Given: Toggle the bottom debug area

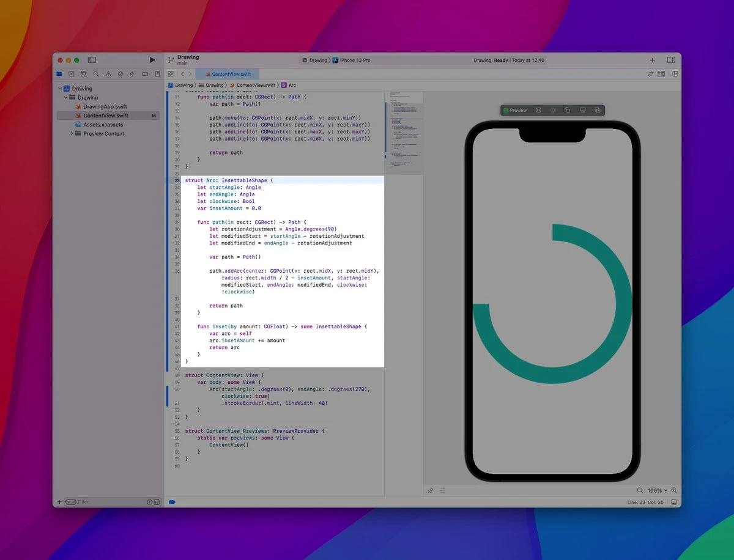Looking at the screenshot, I should click(x=673, y=502).
